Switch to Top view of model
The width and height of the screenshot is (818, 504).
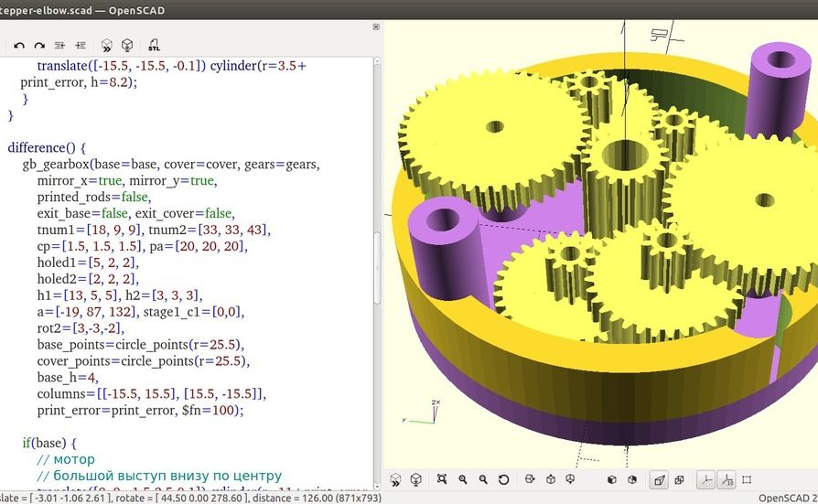pos(551,479)
